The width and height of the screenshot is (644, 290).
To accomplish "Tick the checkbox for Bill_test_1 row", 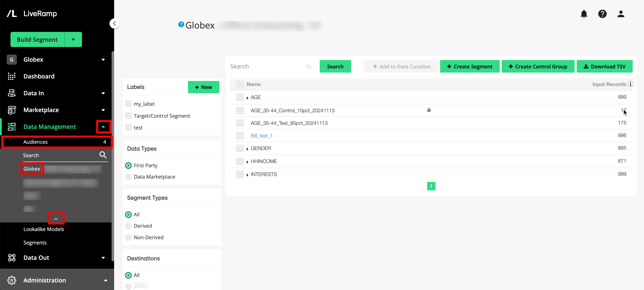I will [240, 136].
